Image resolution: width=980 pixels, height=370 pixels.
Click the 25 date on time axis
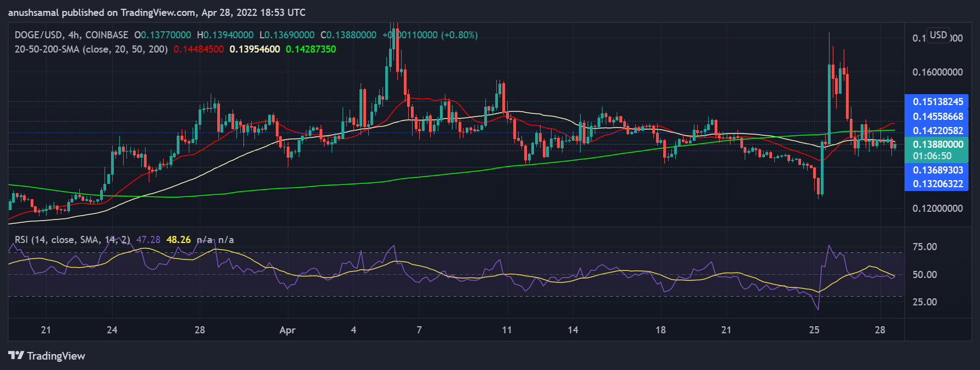814,330
